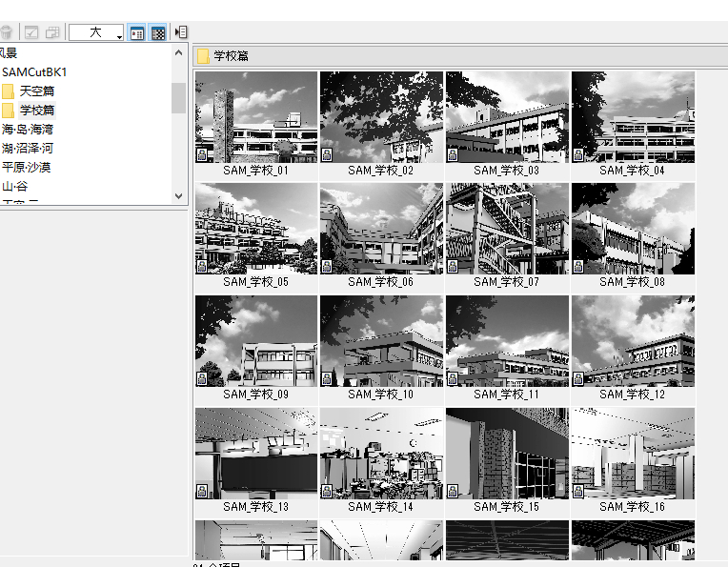The image size is (728, 567).
Task: Click material badge icon on SAM_学校_03
Action: [453, 154]
